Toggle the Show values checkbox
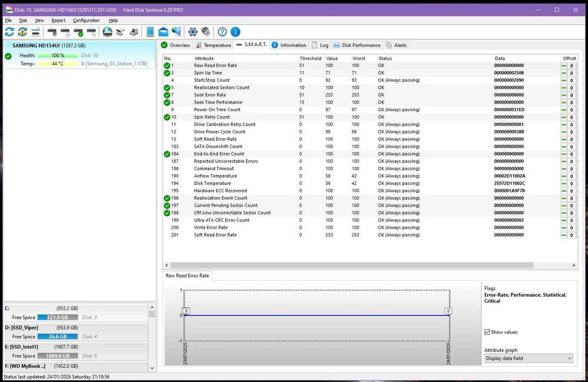 [487, 332]
